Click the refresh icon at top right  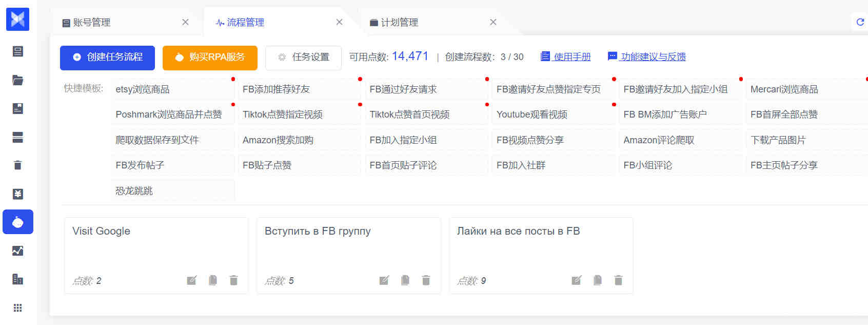pyautogui.click(x=860, y=22)
